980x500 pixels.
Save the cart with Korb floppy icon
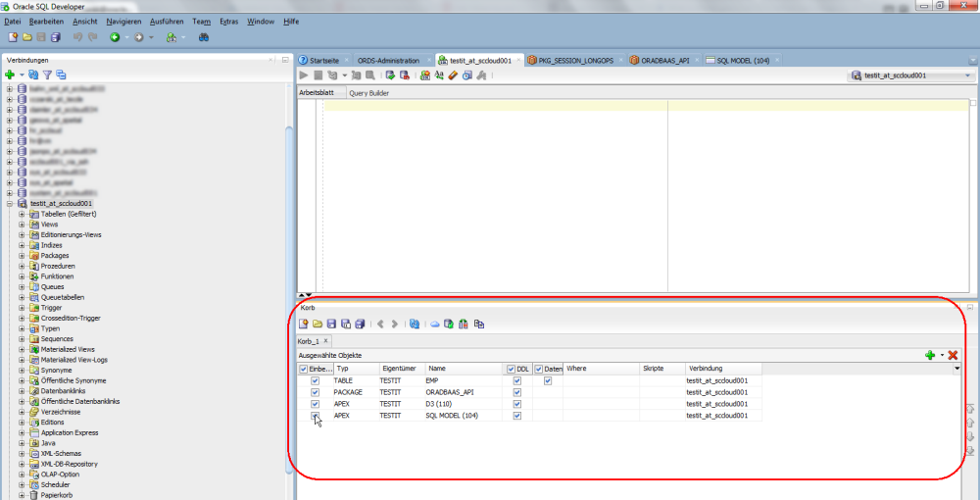tap(332, 324)
